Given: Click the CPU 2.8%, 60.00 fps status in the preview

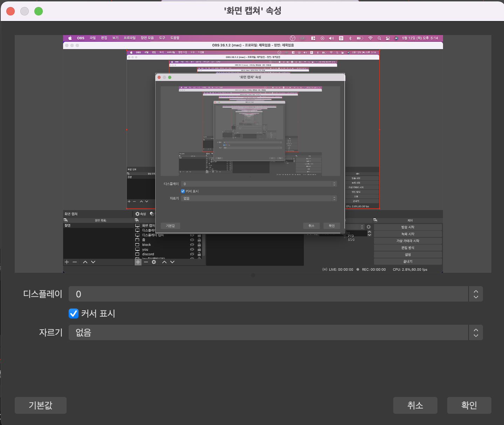Looking at the screenshot, I should click(410, 270).
